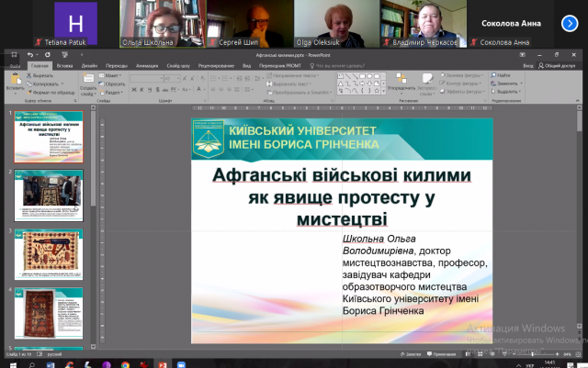Image resolution: width=588 pixels, height=368 pixels.
Task: Click Создать слайд new slide icon
Action: (x=87, y=81)
